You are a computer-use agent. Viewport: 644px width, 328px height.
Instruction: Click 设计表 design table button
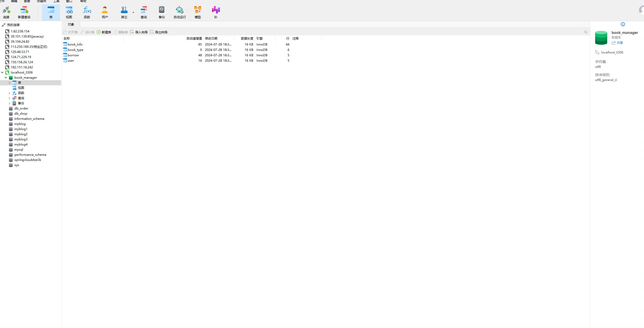coord(87,32)
